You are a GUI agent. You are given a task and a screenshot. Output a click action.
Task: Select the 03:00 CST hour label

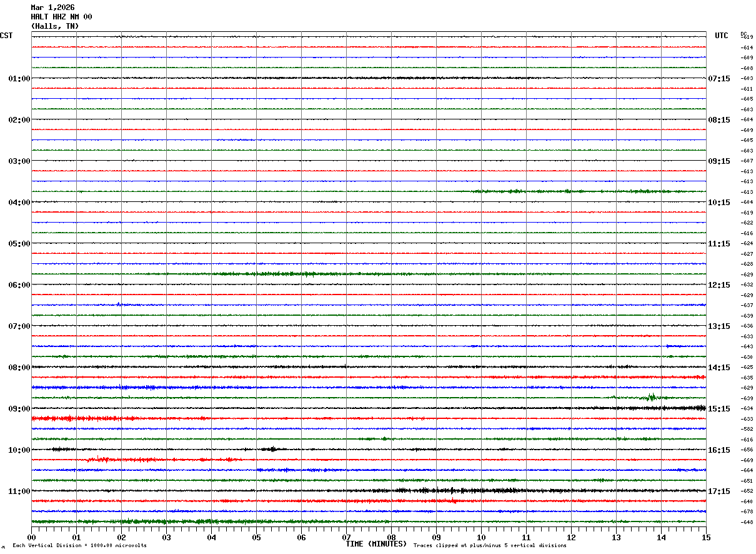(x=19, y=161)
